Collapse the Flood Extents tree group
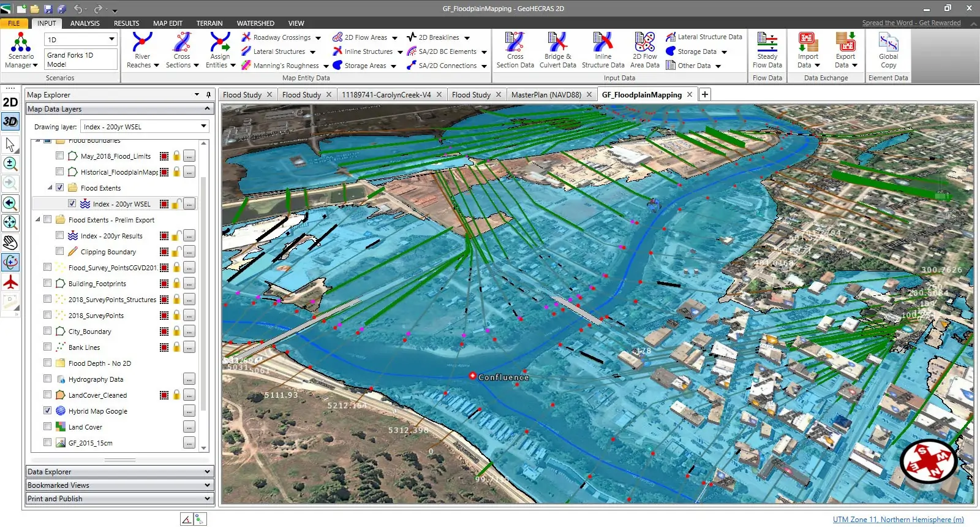Viewport: 980px width, 527px height. [50, 188]
